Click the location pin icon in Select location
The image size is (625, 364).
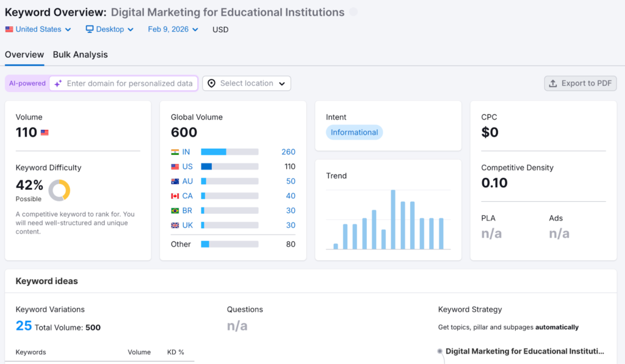point(212,84)
